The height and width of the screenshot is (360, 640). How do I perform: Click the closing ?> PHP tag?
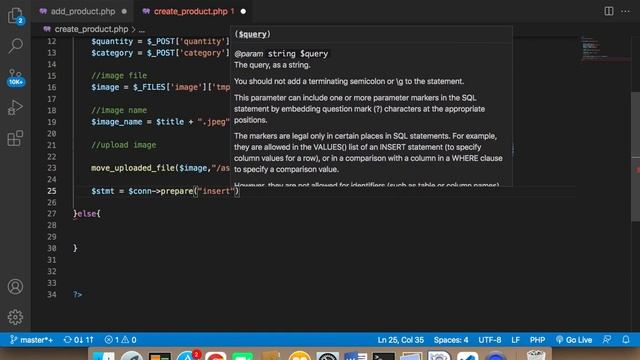78,295
